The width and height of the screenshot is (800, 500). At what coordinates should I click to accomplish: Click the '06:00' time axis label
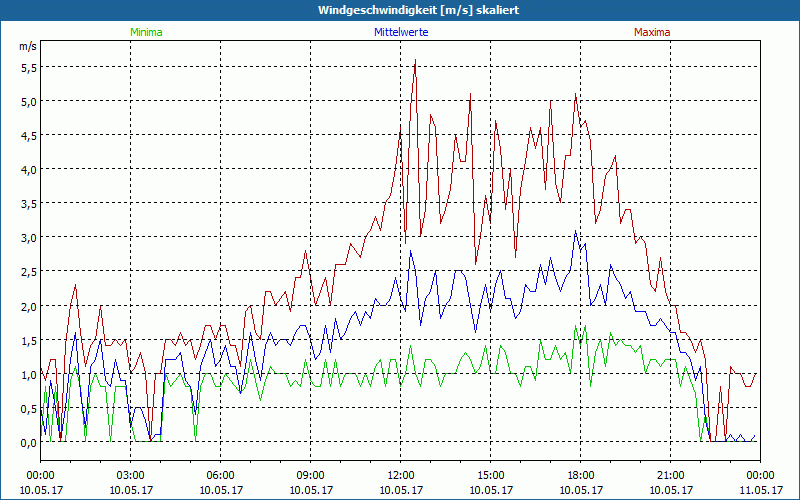pyautogui.click(x=220, y=476)
